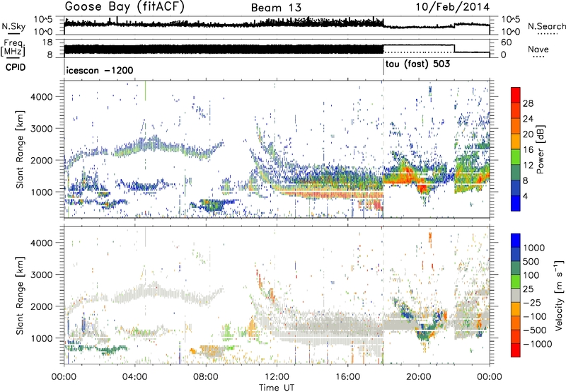
Task: Click the sky noise trace panel
Action: [x=277, y=25]
